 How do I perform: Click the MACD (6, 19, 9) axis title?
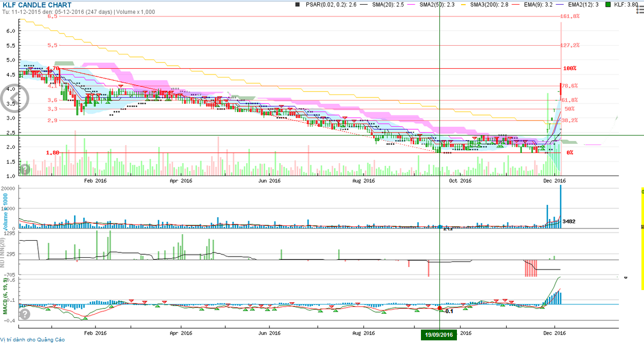(x=5, y=296)
